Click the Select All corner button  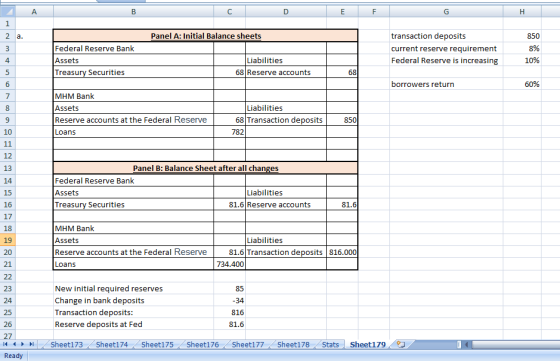tap(8, 12)
